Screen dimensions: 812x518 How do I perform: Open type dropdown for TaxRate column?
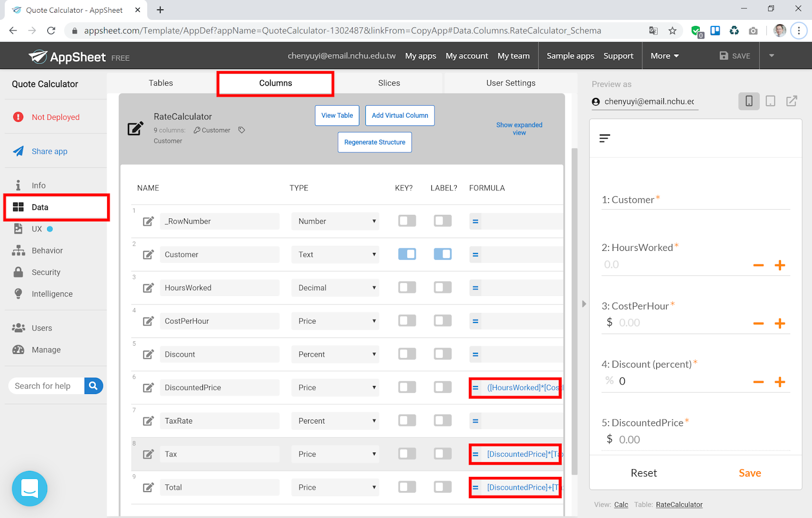tap(335, 421)
